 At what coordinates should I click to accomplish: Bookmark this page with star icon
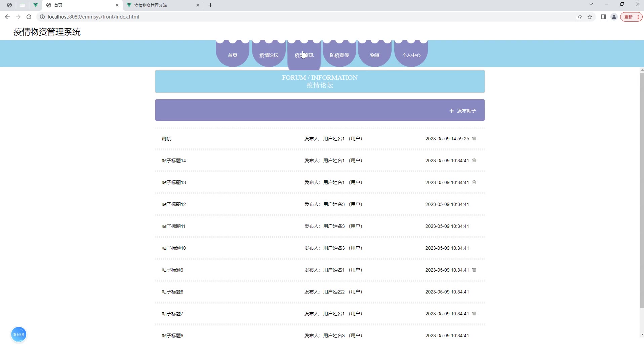point(590,17)
